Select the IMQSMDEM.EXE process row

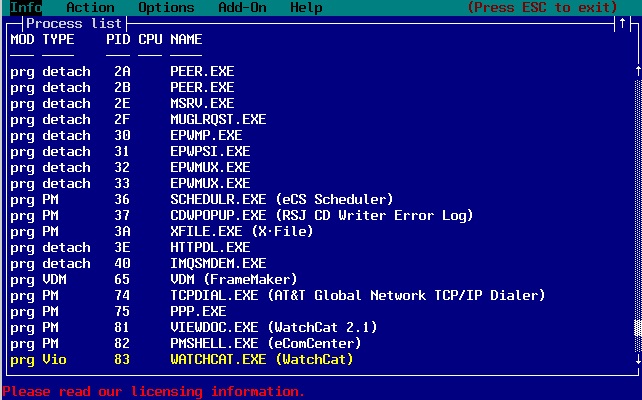tap(138, 263)
